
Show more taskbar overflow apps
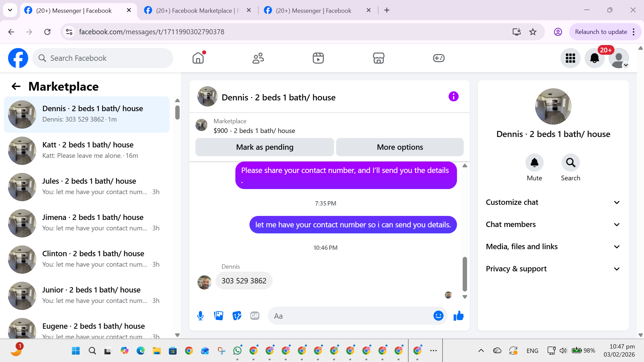433,351
